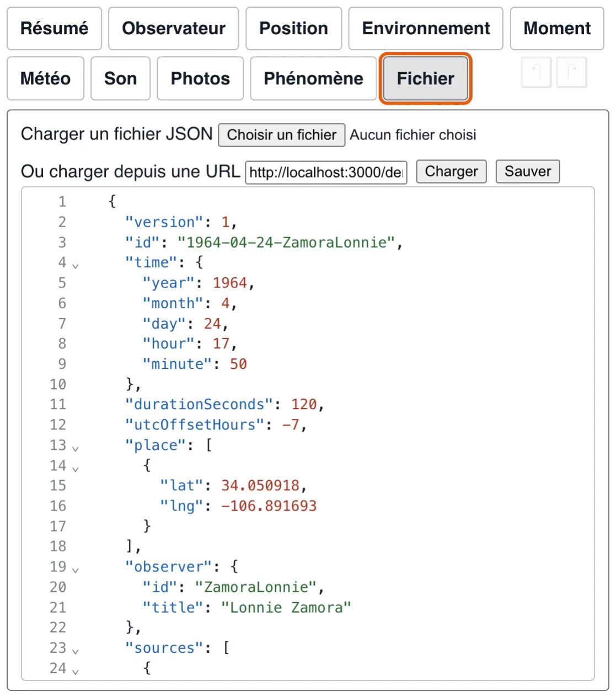Click the undo arrow icon

tap(536, 72)
